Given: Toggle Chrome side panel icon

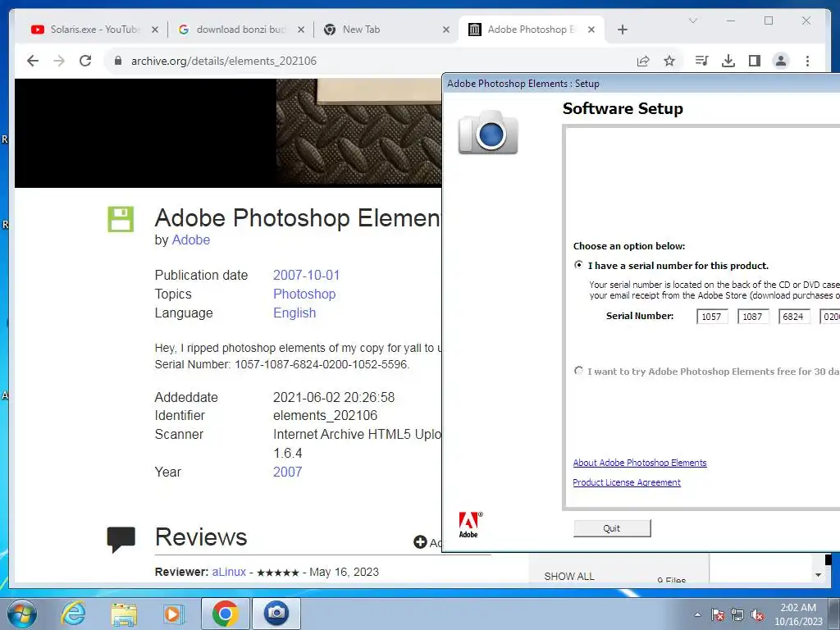Looking at the screenshot, I should (755, 61).
